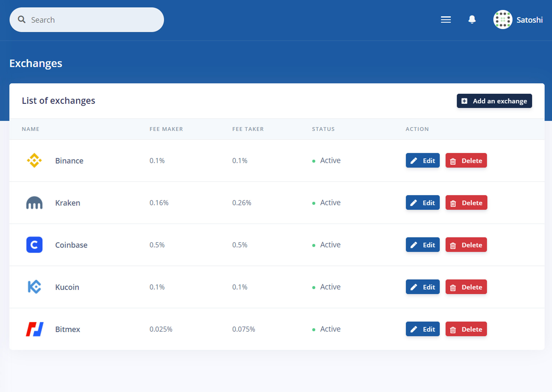Click the Satoshi profile avatar icon
Image resolution: width=552 pixels, height=392 pixels.
[x=503, y=19]
